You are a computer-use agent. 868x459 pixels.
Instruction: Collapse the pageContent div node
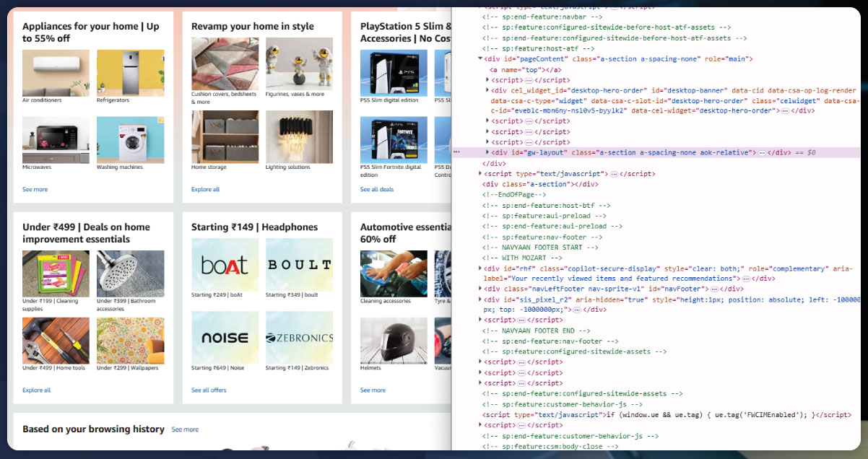click(480, 59)
